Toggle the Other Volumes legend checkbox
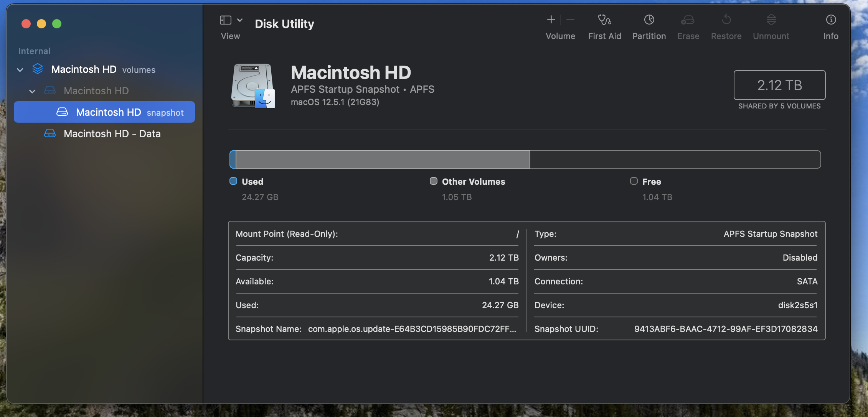Image resolution: width=868 pixels, height=417 pixels. [434, 181]
